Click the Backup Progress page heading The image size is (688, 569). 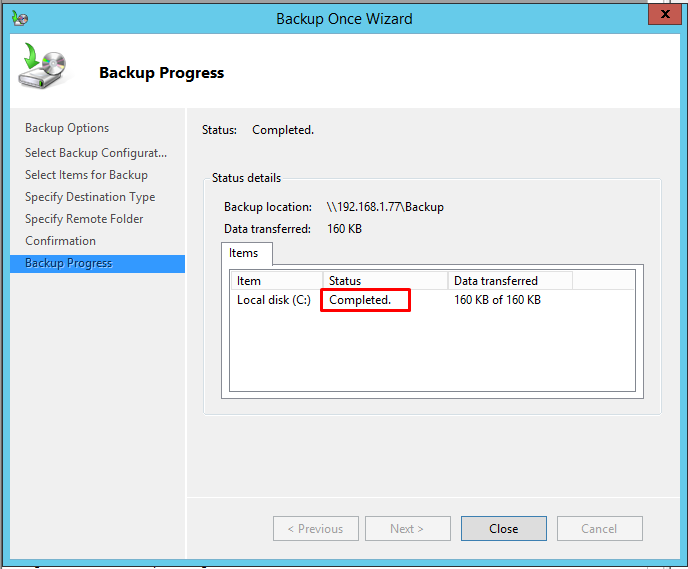(x=161, y=73)
